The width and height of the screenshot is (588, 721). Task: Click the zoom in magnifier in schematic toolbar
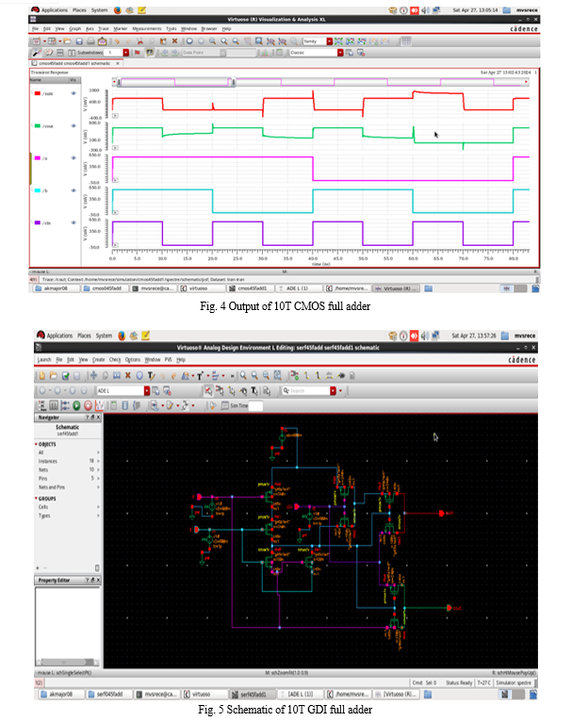pyautogui.click(x=243, y=376)
